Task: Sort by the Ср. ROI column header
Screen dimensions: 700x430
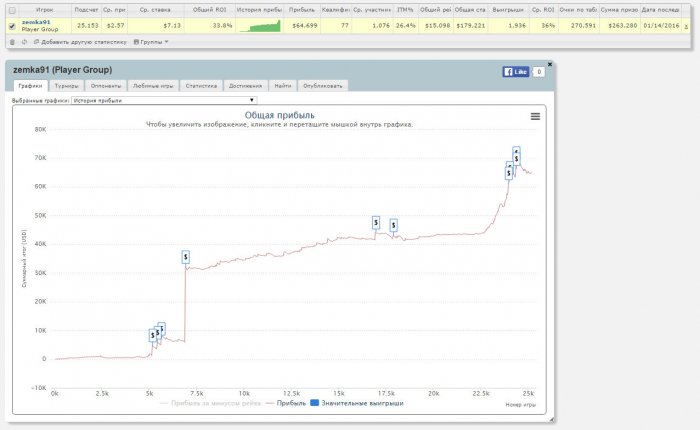Action: click(x=542, y=10)
